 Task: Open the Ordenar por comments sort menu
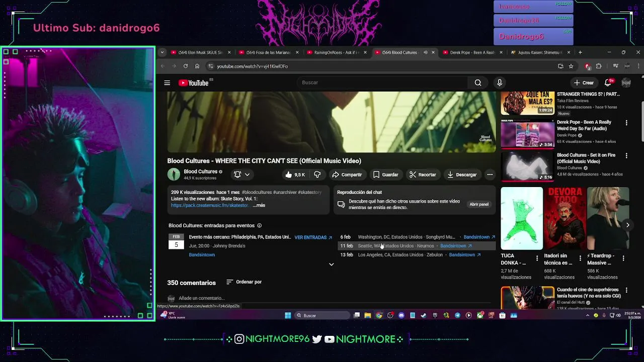coord(244,282)
